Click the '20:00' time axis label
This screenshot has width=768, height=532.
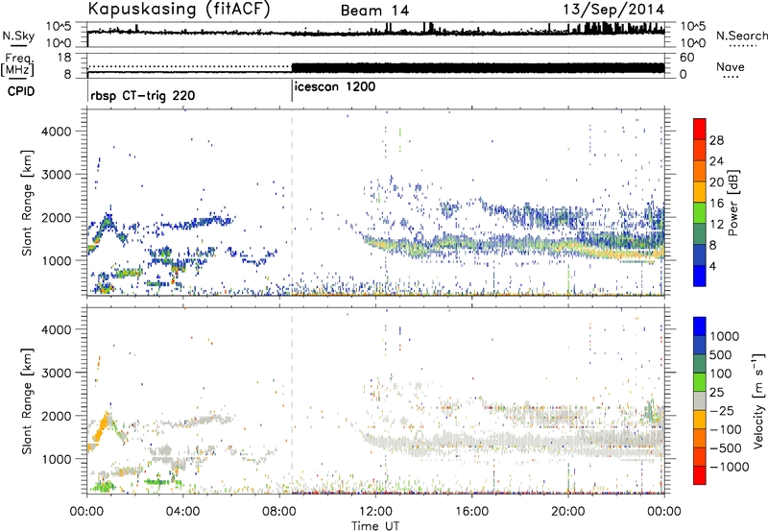coord(568,512)
